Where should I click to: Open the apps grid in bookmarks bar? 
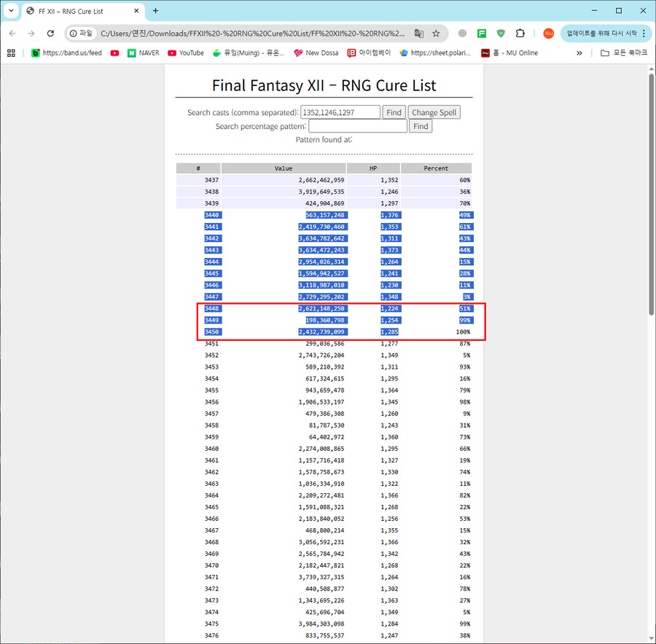pyautogui.click(x=11, y=53)
